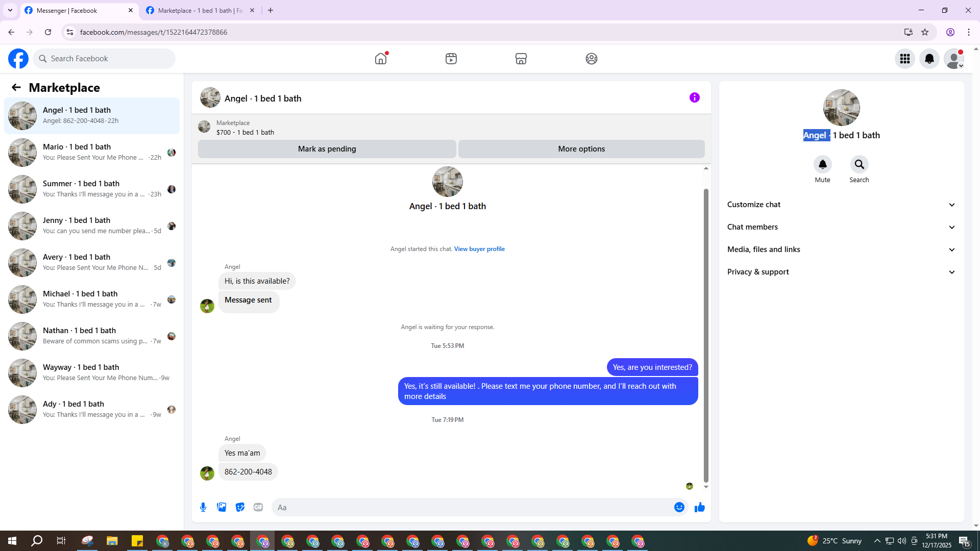Image resolution: width=980 pixels, height=551 pixels.
Task: Open Marketplace from the top navigation
Action: coord(521,59)
